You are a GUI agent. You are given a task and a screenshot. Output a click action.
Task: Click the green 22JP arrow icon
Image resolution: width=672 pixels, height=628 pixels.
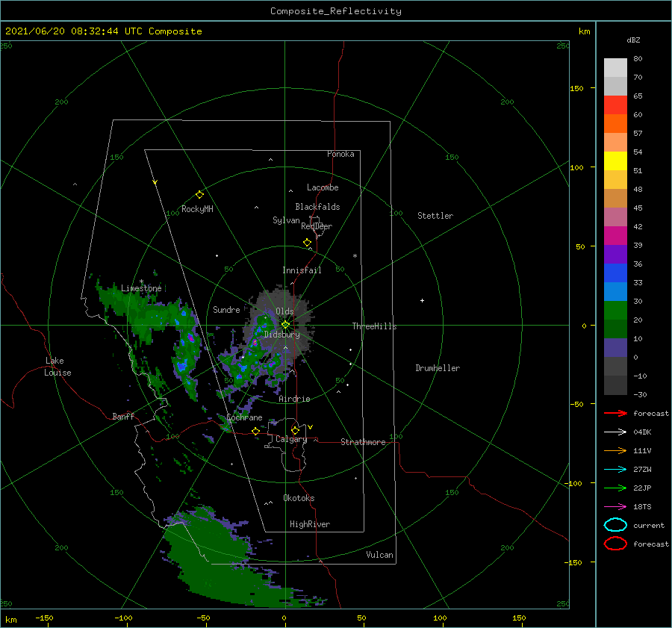pos(615,488)
